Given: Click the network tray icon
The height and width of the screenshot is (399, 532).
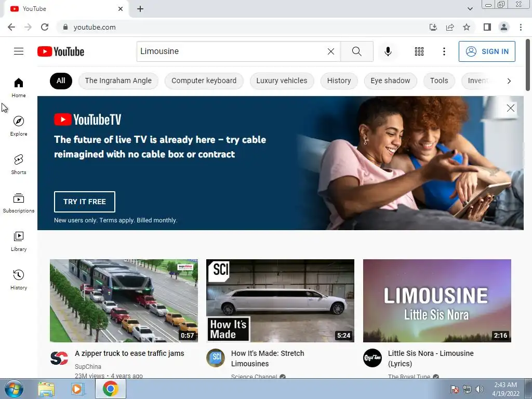Looking at the screenshot, I should [x=467, y=389].
